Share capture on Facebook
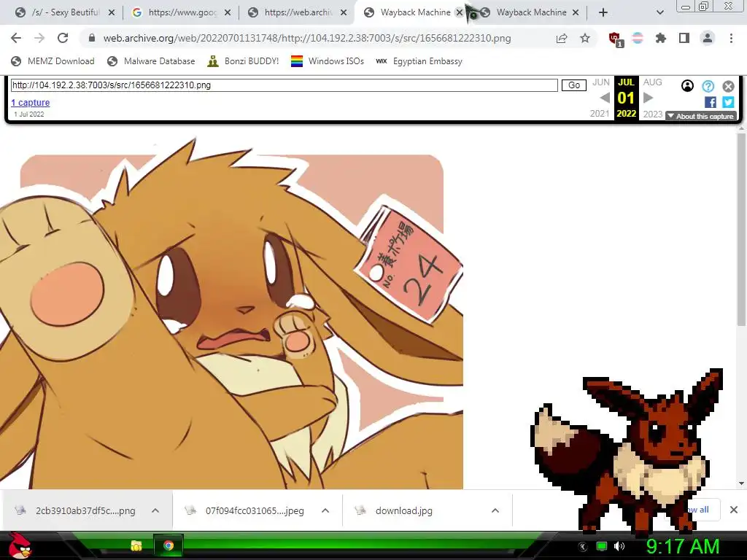The image size is (747, 560). point(711,102)
